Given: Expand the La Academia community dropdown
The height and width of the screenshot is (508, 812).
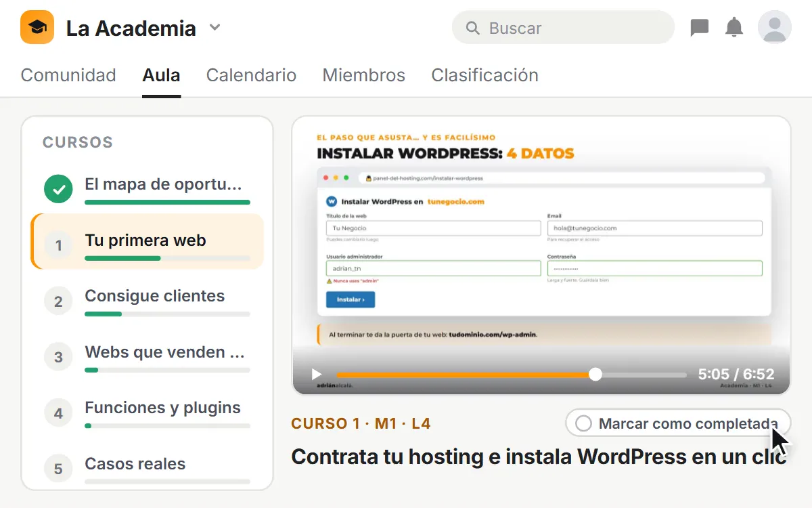Looking at the screenshot, I should 215,28.
